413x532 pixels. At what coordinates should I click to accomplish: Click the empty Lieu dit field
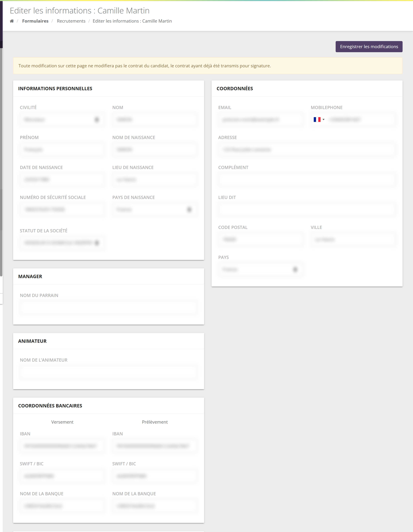click(307, 209)
